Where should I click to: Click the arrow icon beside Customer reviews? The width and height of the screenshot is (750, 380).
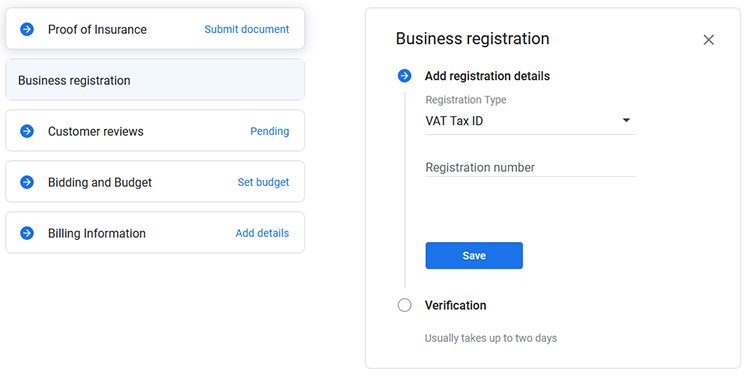(x=27, y=131)
